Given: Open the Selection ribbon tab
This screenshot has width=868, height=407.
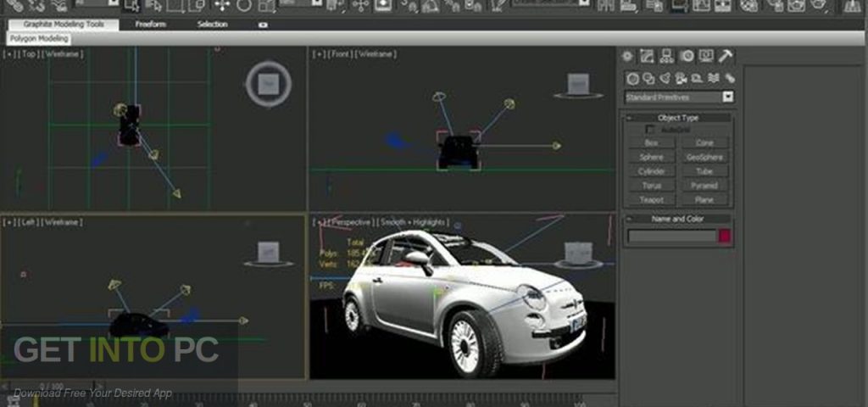Looking at the screenshot, I should (212, 25).
